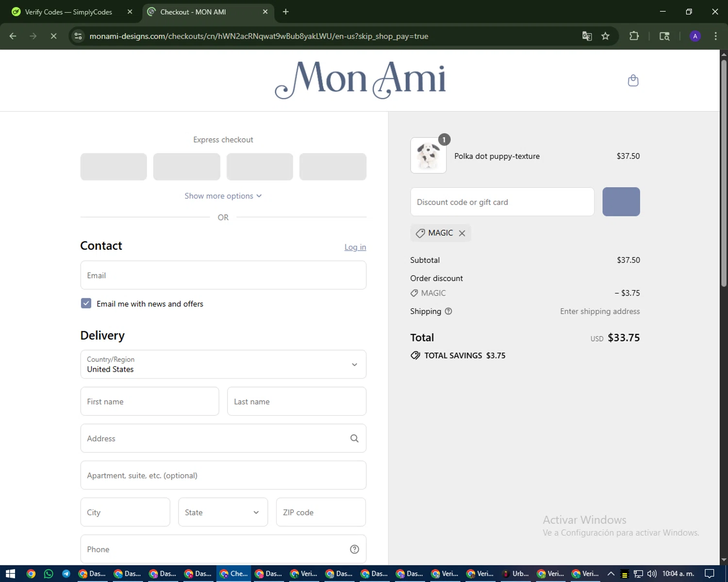Click the volume speaker tray icon
This screenshot has height=582, width=728.
[652, 574]
